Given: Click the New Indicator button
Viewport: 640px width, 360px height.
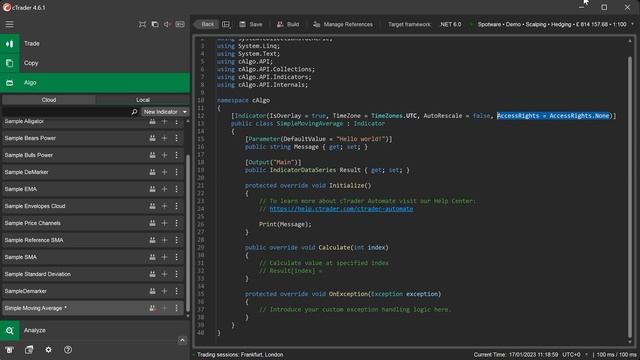Looking at the screenshot, I should (160, 112).
